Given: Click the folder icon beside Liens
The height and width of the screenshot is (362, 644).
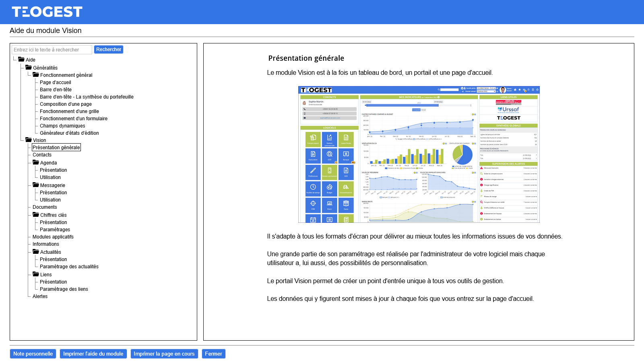Looking at the screenshot, I should [x=36, y=274].
